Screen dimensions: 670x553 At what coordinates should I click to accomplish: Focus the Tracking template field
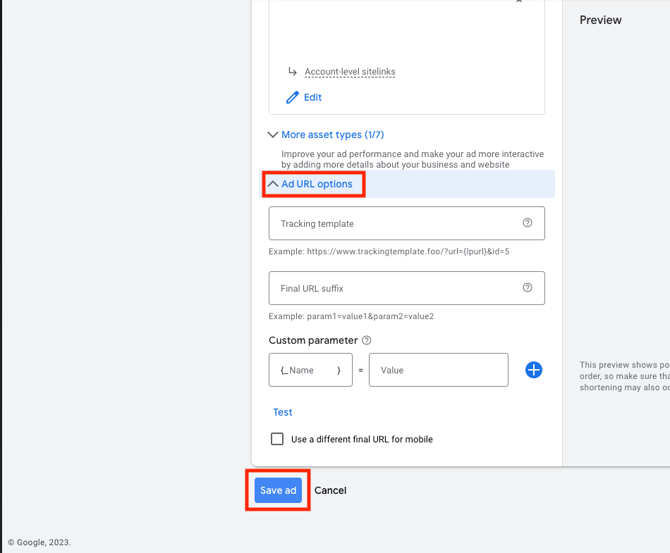(x=395, y=224)
